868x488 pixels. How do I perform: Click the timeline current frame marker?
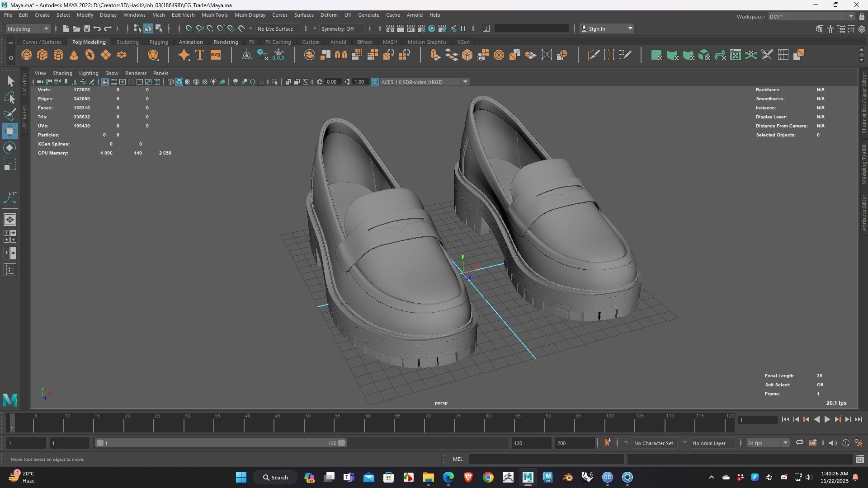point(12,422)
